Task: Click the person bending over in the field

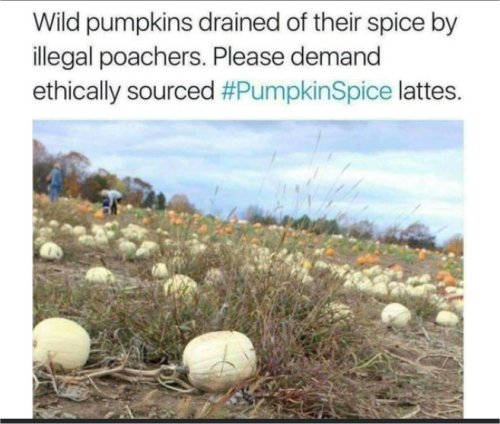Action: tap(111, 201)
